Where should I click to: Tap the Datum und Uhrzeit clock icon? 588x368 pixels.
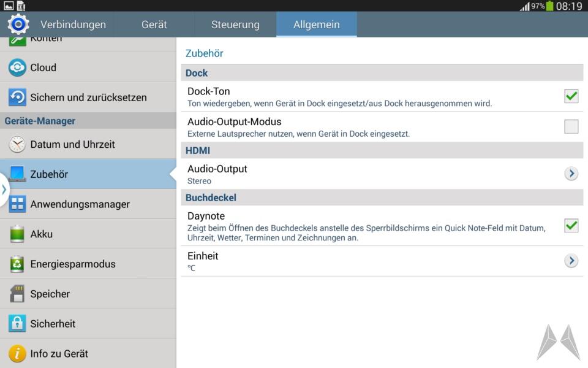pos(17,144)
